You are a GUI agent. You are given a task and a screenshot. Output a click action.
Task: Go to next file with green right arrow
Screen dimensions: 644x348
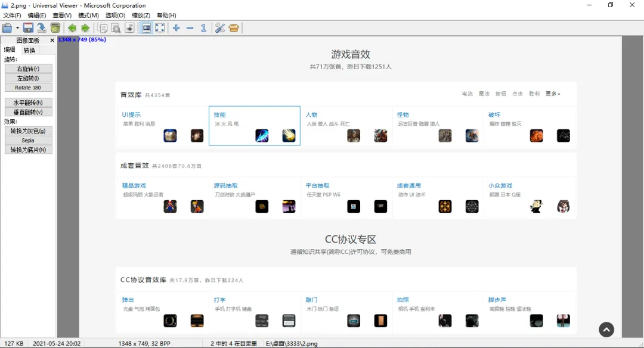click(x=85, y=28)
